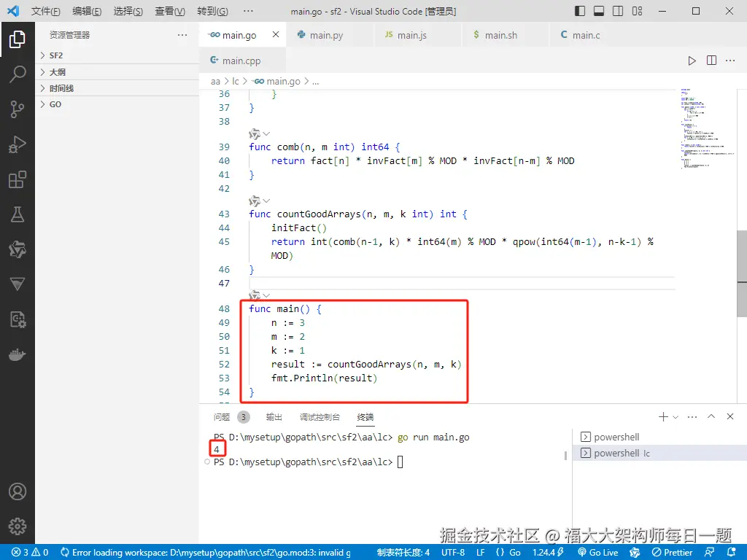Start Go Live server
Screen dimensions: 747x560
pyautogui.click(x=598, y=553)
